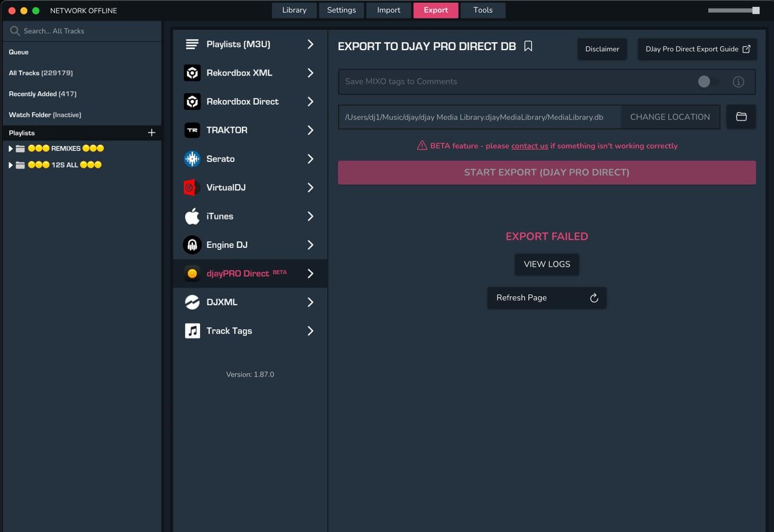774x532 pixels.
Task: Click the Rekordbox XML logo icon
Action: pyautogui.click(x=192, y=73)
